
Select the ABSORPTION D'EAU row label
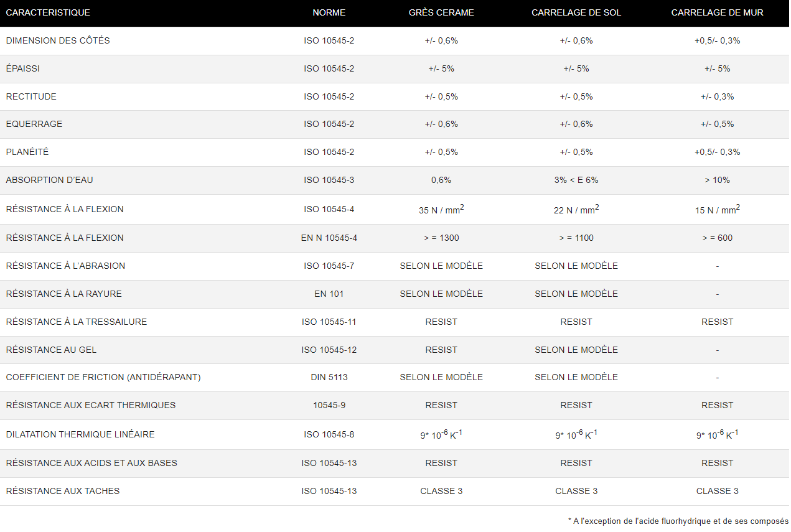(50, 180)
